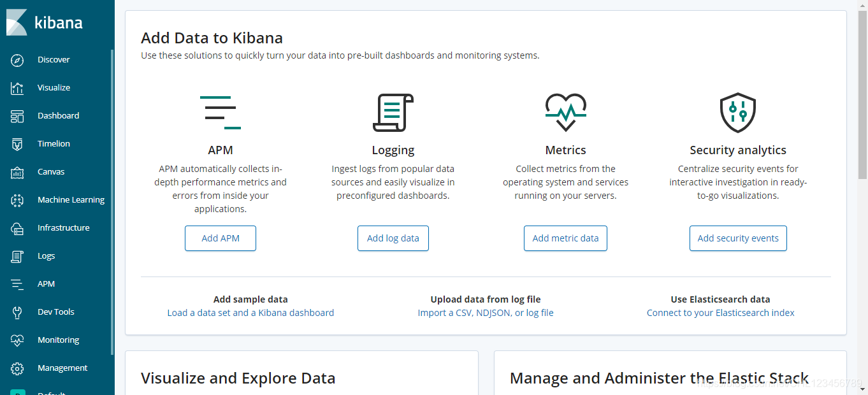Click the Dashboard layout icon
Screen dimensions: 868x395
tap(17, 116)
